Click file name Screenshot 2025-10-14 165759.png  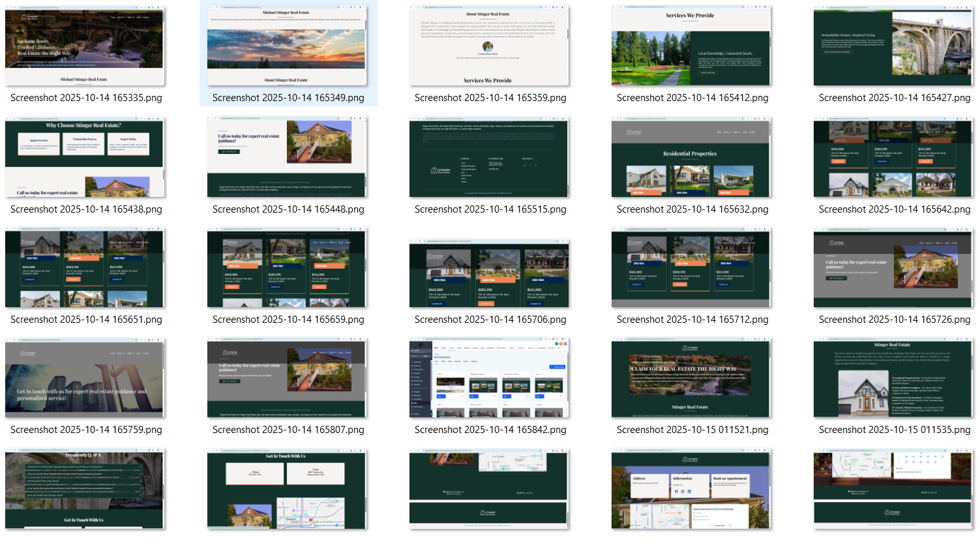86,430
